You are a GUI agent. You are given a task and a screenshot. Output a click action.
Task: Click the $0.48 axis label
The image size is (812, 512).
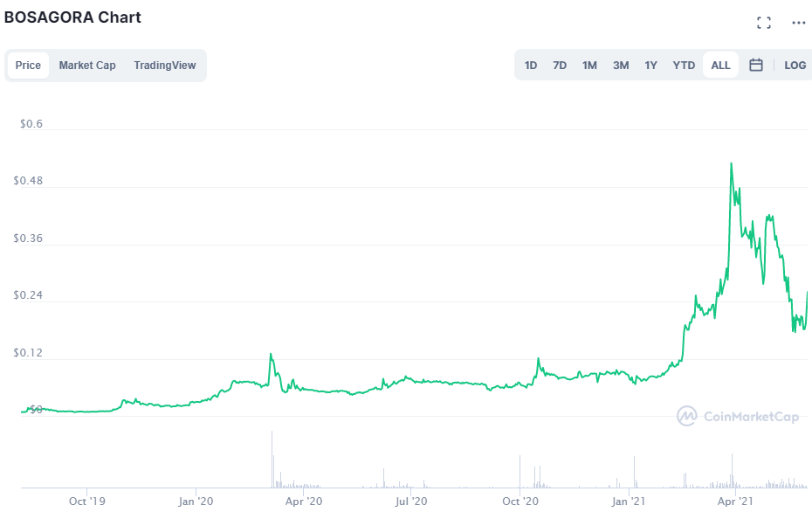(x=28, y=181)
